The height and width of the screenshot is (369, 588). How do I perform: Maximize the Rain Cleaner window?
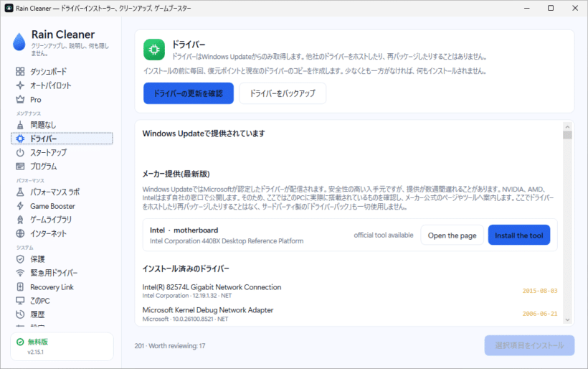tap(551, 8)
